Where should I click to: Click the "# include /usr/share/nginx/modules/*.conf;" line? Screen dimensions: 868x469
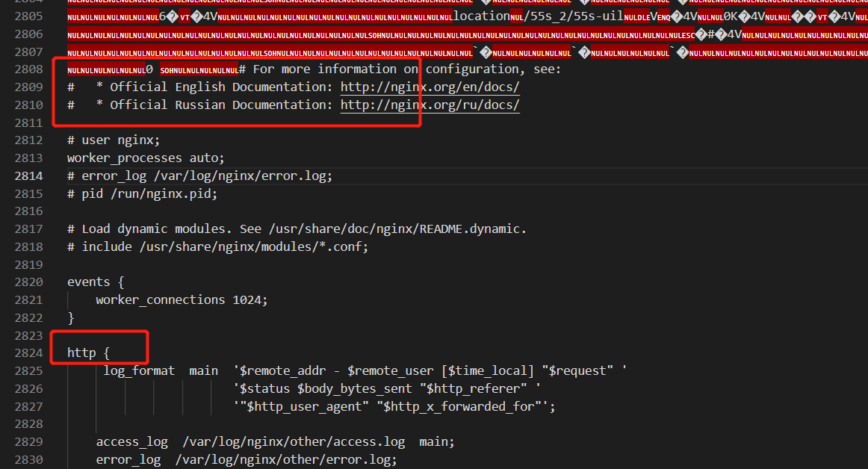[217, 246]
